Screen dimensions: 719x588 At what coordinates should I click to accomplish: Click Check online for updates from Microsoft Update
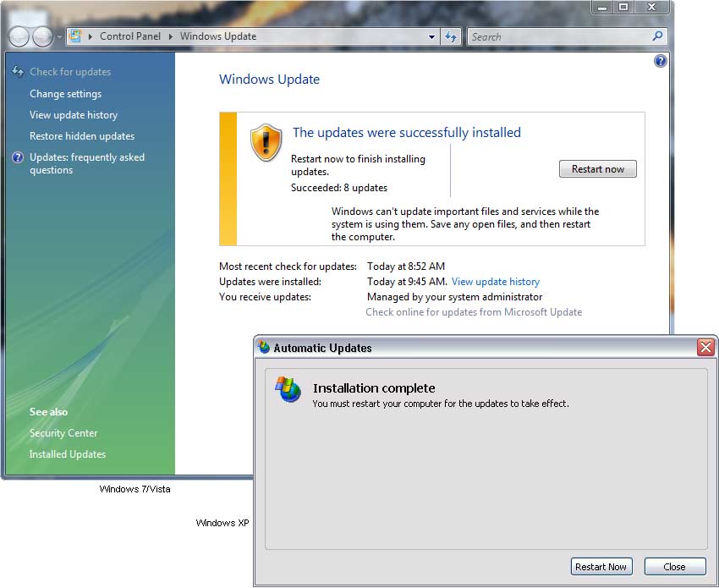pyautogui.click(x=474, y=312)
